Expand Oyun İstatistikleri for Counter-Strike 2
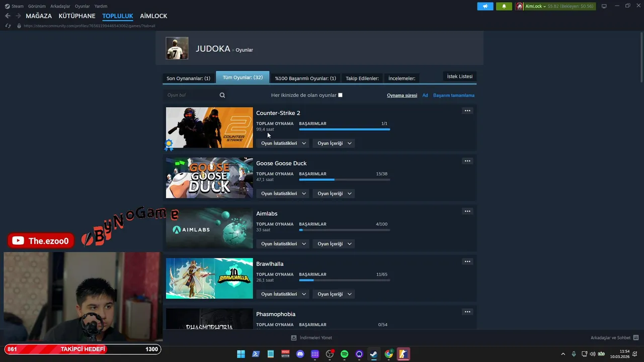 click(x=283, y=143)
